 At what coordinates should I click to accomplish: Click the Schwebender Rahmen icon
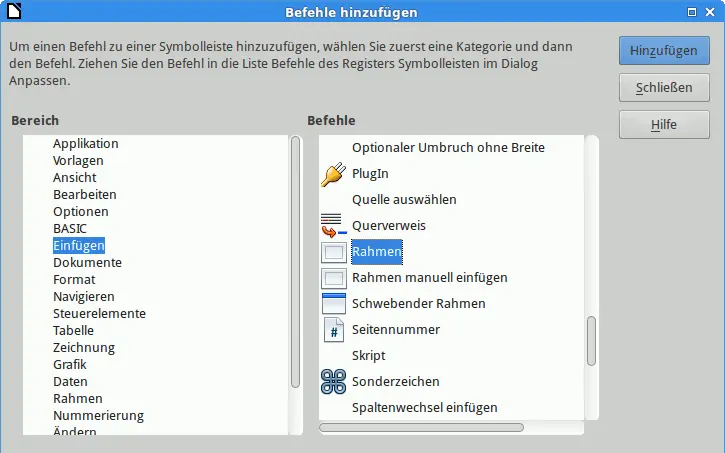[332, 304]
